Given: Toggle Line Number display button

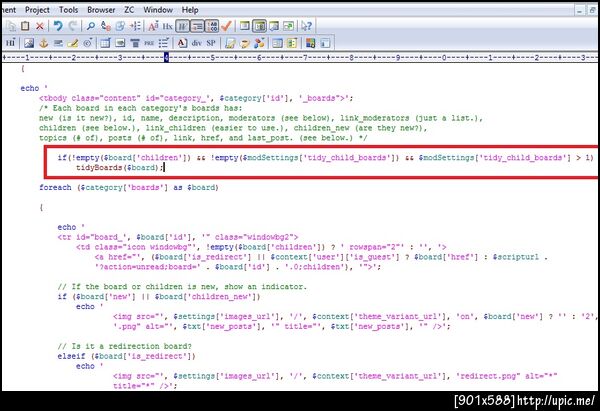Looking at the screenshot, I should click(x=212, y=26).
